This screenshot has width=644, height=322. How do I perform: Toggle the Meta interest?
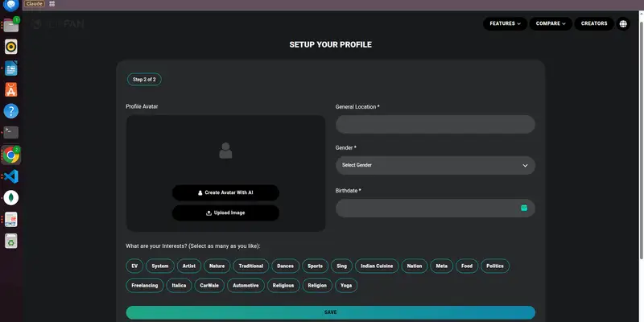tap(441, 266)
